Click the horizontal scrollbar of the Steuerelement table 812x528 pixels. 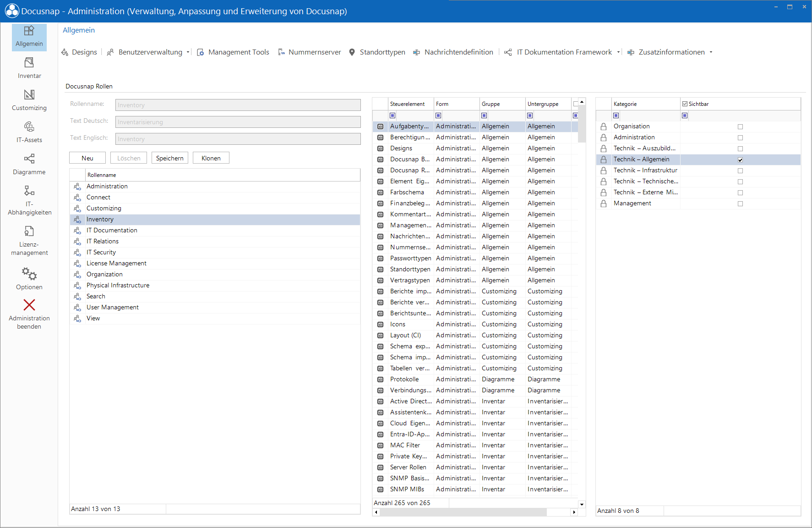(x=463, y=512)
